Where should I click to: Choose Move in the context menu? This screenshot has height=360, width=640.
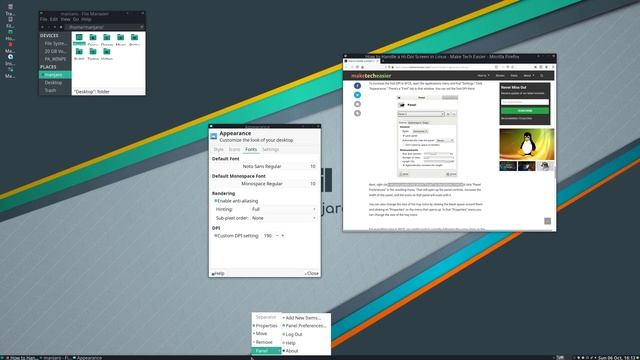coord(266,333)
